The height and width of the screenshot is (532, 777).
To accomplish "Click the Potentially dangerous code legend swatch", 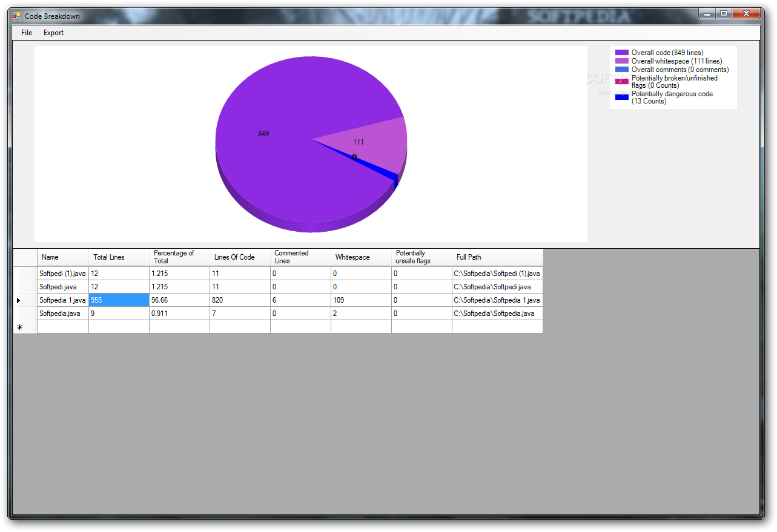I will tap(622, 97).
